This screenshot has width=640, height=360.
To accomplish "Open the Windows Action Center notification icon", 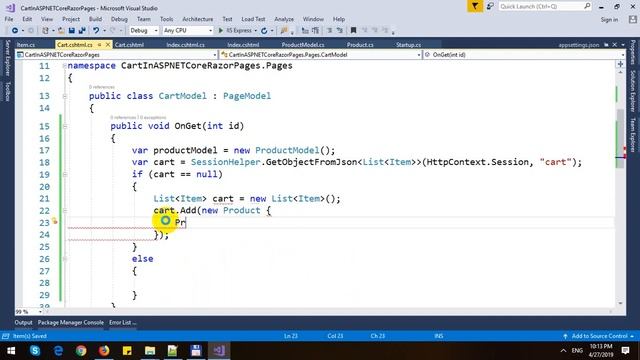I will tap(625, 351).
